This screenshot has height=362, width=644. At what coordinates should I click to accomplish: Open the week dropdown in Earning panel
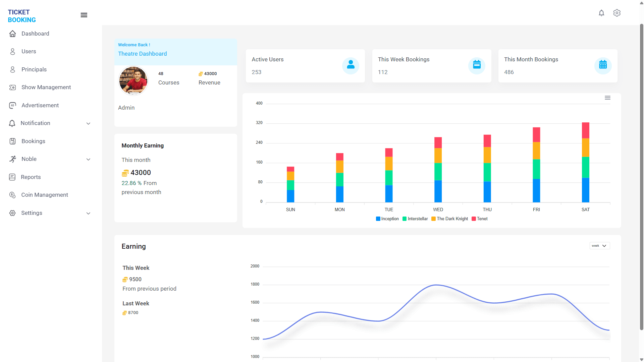[x=600, y=246]
